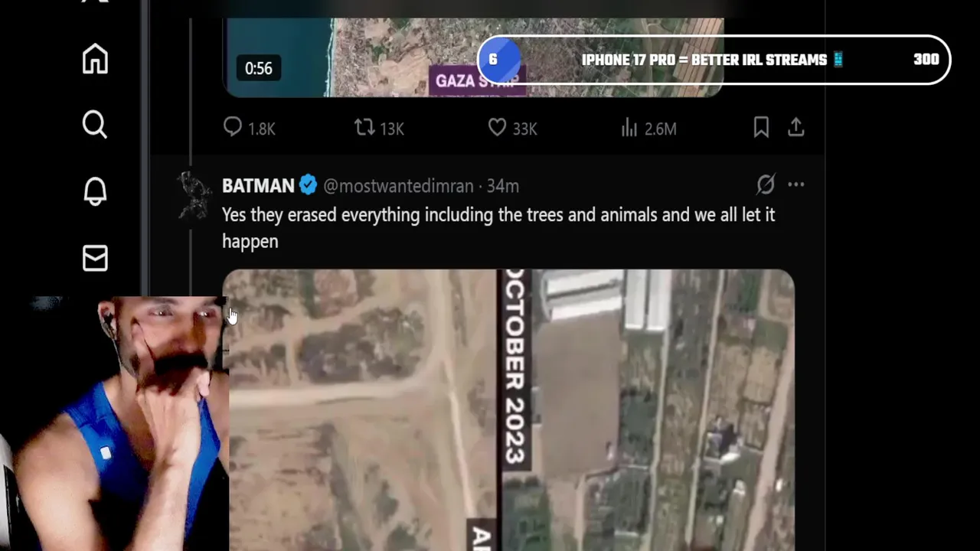Image resolution: width=980 pixels, height=551 pixels.
Task: Click the verified badge next to BATMAN
Action: (309, 185)
